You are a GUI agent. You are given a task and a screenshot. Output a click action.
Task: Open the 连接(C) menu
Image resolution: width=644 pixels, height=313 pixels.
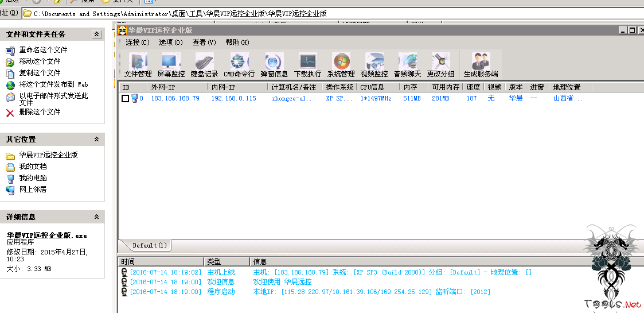[x=138, y=42]
